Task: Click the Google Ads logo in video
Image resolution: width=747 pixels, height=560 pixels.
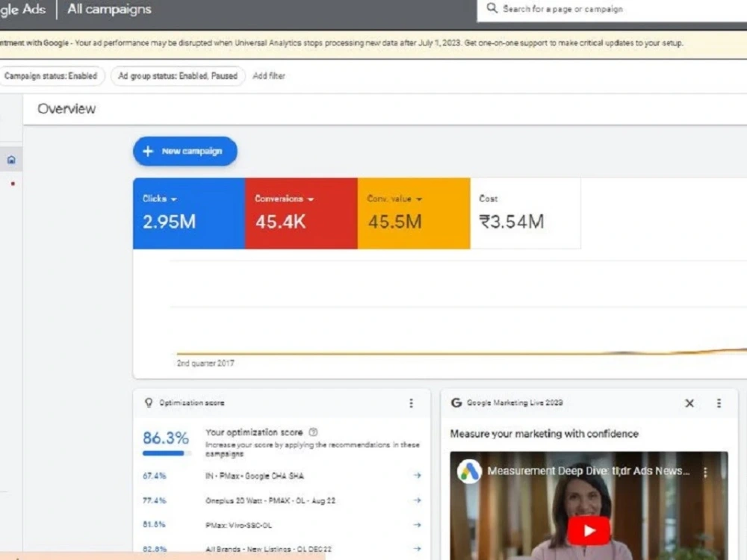Action: [469, 471]
